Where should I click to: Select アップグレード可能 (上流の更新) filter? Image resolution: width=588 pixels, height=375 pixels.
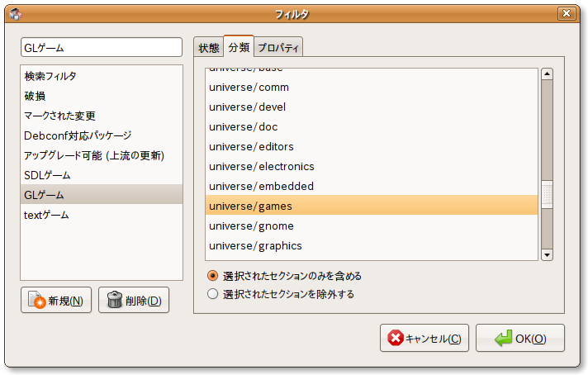point(102,155)
